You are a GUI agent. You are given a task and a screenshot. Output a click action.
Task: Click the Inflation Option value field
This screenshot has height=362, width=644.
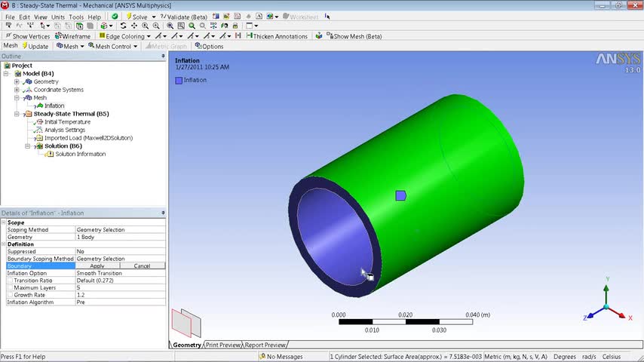click(121, 273)
